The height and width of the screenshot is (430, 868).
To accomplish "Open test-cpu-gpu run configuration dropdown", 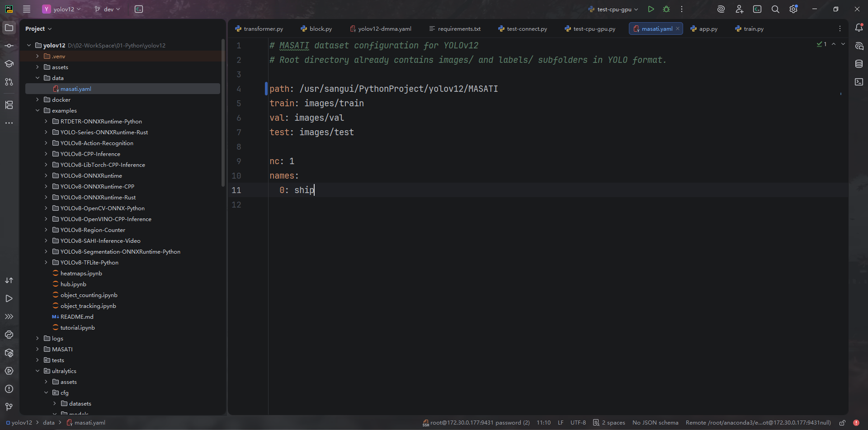I will pos(613,9).
